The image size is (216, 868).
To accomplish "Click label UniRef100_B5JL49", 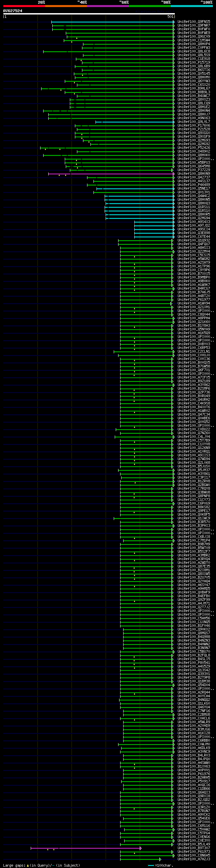I will tap(194, 844).
